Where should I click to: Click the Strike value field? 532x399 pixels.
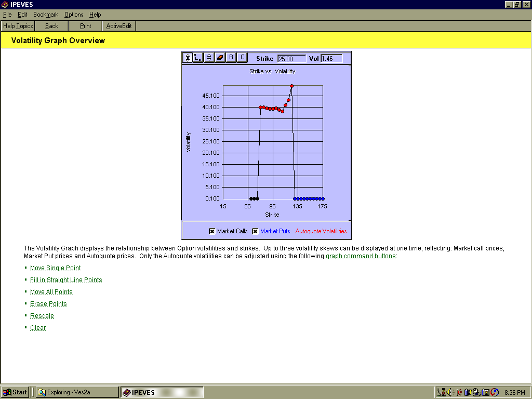[291, 59]
